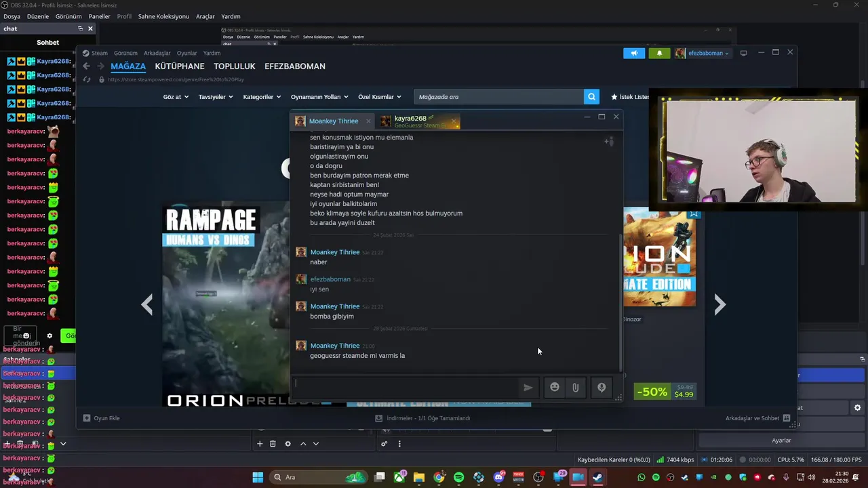Enter Steam Big Picture mode icon
The image size is (868, 488).
(743, 54)
